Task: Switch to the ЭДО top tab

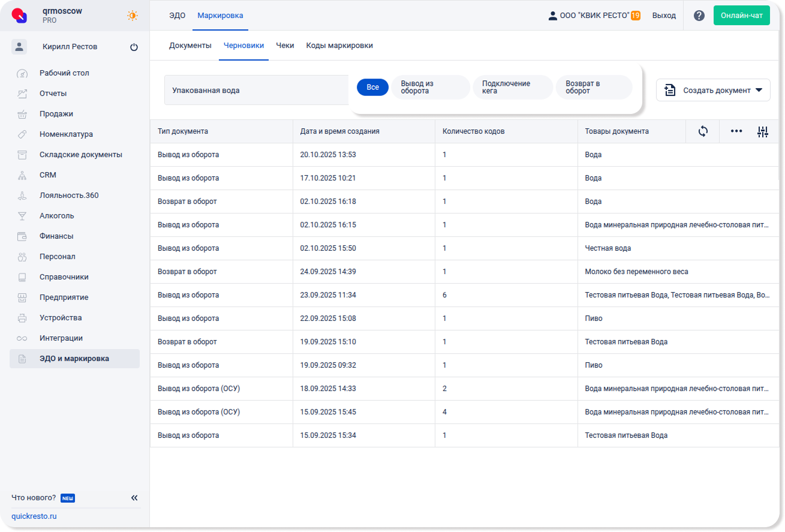Action: click(177, 16)
